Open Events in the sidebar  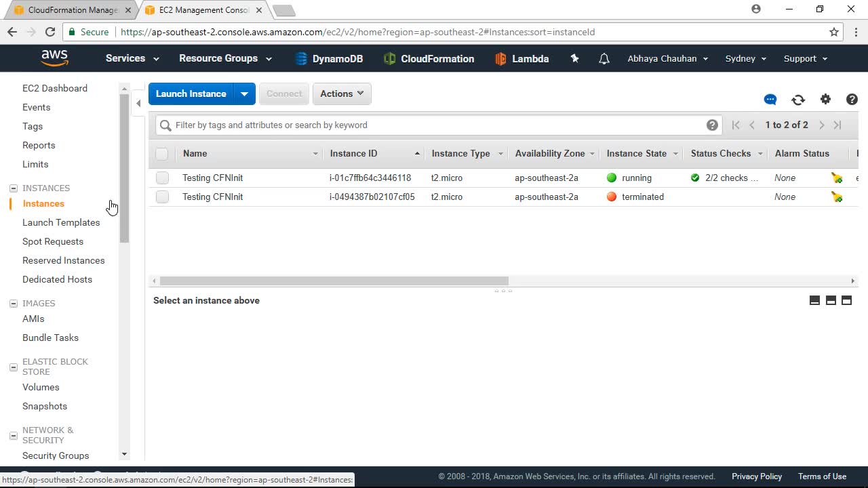tap(36, 107)
